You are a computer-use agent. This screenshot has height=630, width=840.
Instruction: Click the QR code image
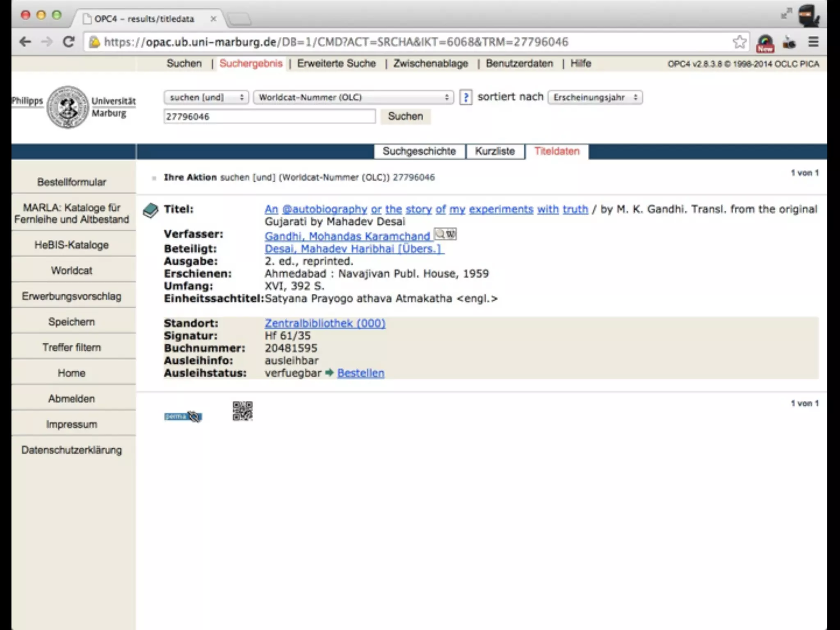(242, 411)
